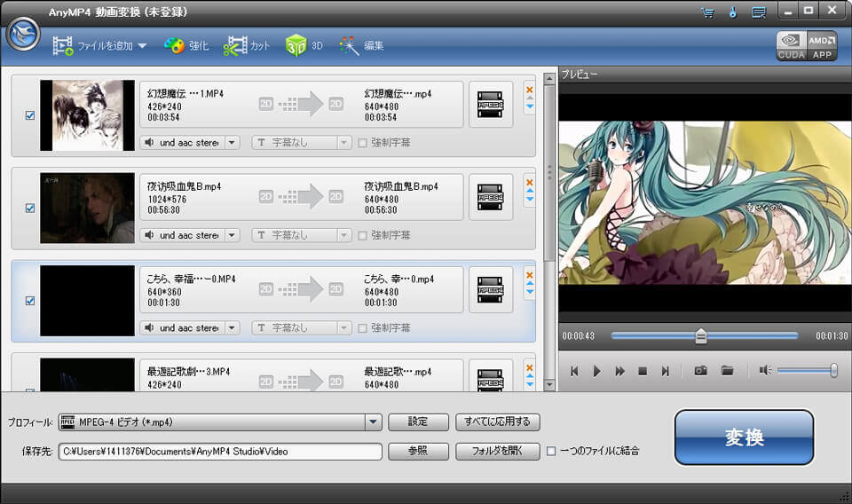Open the 編集 edit tool
852x504 pixels.
(361, 45)
